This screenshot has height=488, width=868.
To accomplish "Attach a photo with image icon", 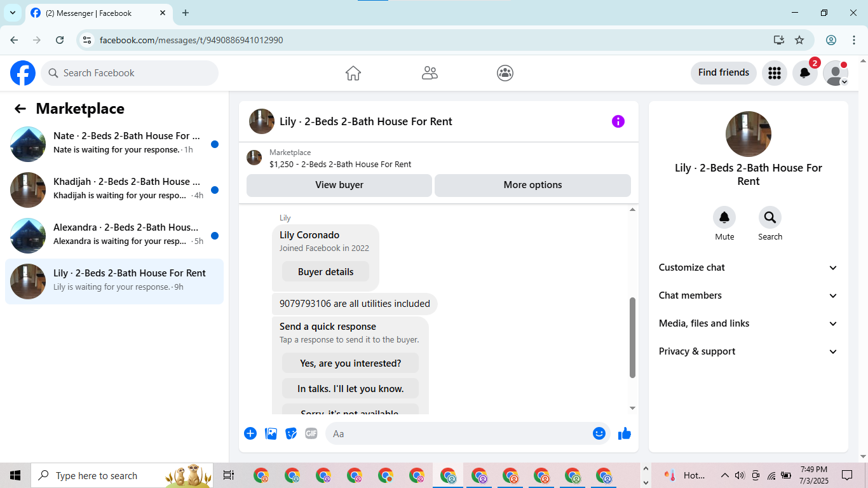I will click(x=271, y=433).
